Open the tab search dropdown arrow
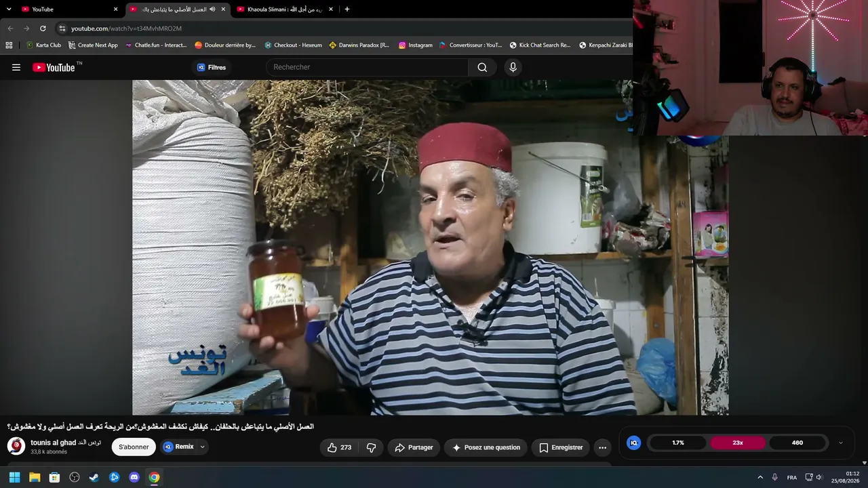This screenshot has height=488, width=868. [9, 9]
